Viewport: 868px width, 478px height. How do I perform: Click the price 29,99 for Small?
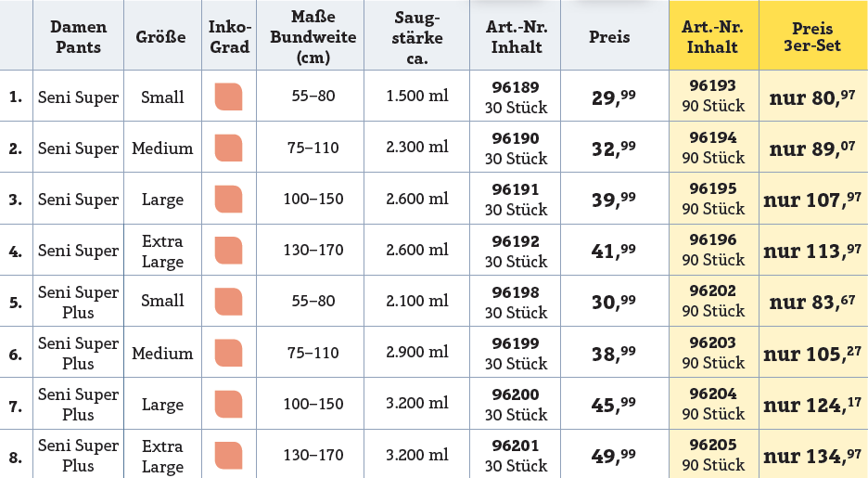click(x=613, y=97)
